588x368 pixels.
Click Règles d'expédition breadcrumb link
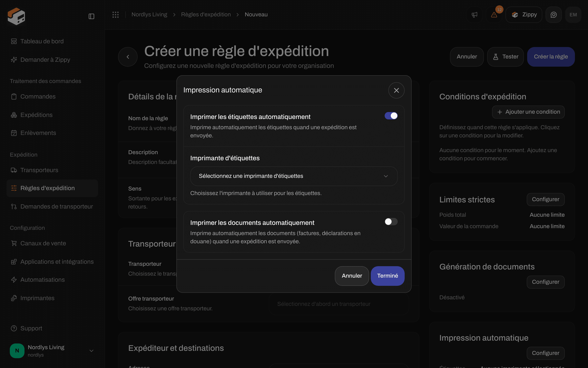(x=206, y=15)
